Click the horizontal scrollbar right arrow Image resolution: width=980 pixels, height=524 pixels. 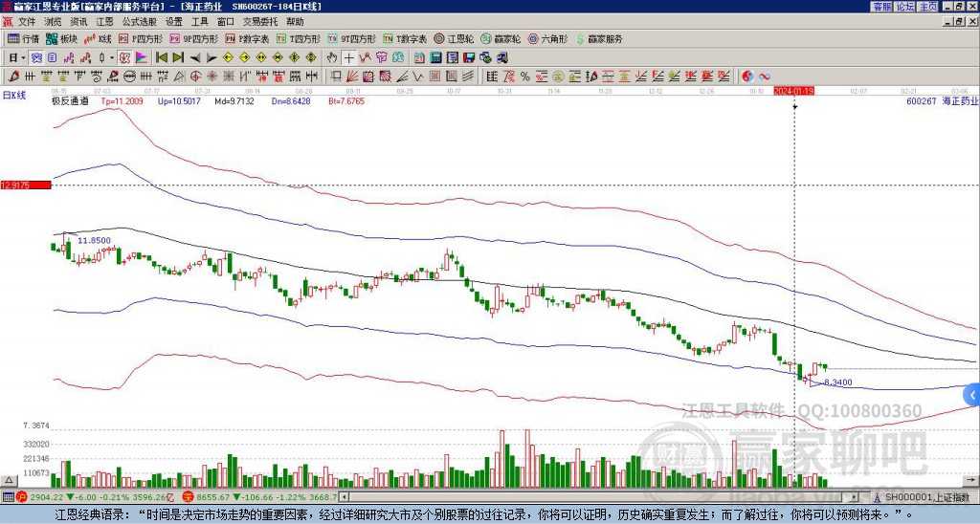pyautogui.click(x=855, y=497)
